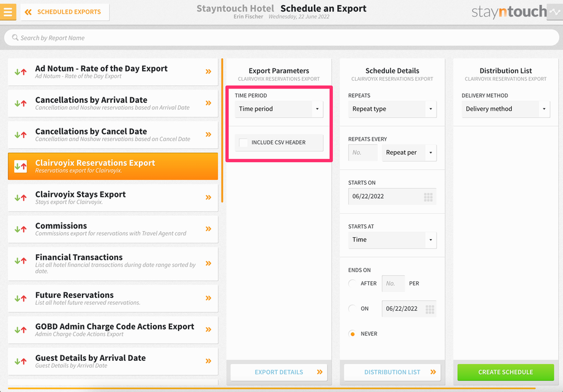Open the Starts At Time dropdown
This screenshot has height=392, width=563.
pyautogui.click(x=392, y=240)
